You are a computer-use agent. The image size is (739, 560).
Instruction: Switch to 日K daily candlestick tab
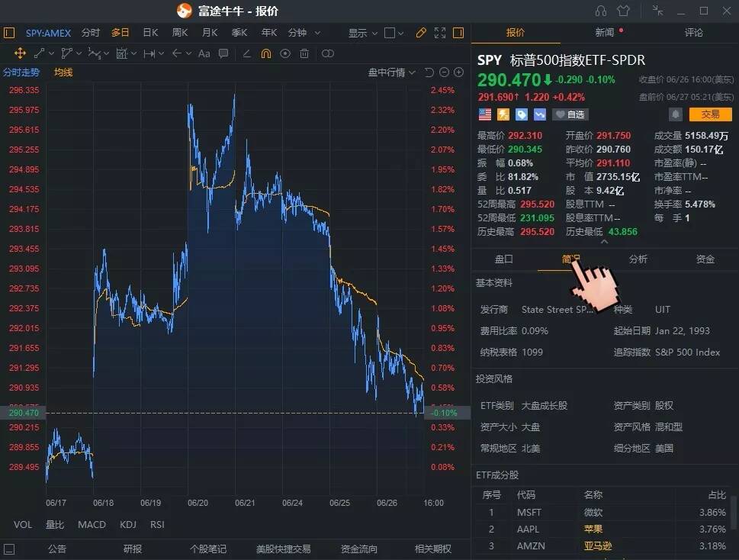pos(150,33)
